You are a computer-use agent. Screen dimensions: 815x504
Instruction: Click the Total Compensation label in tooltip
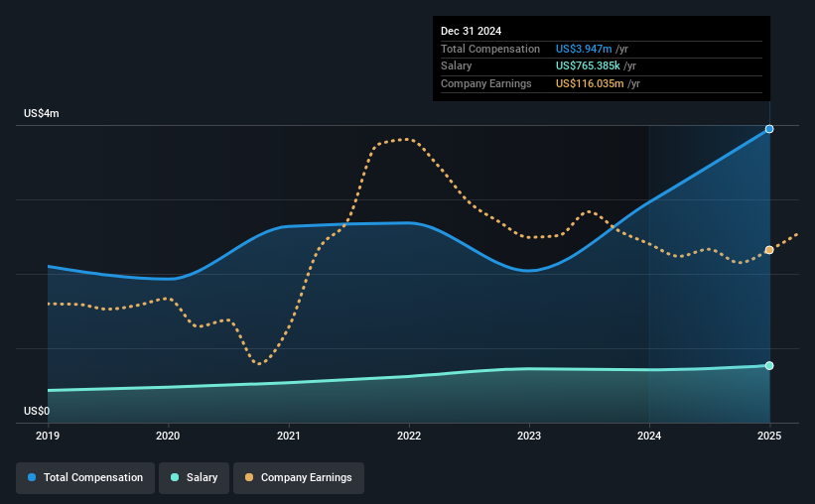[x=490, y=49]
